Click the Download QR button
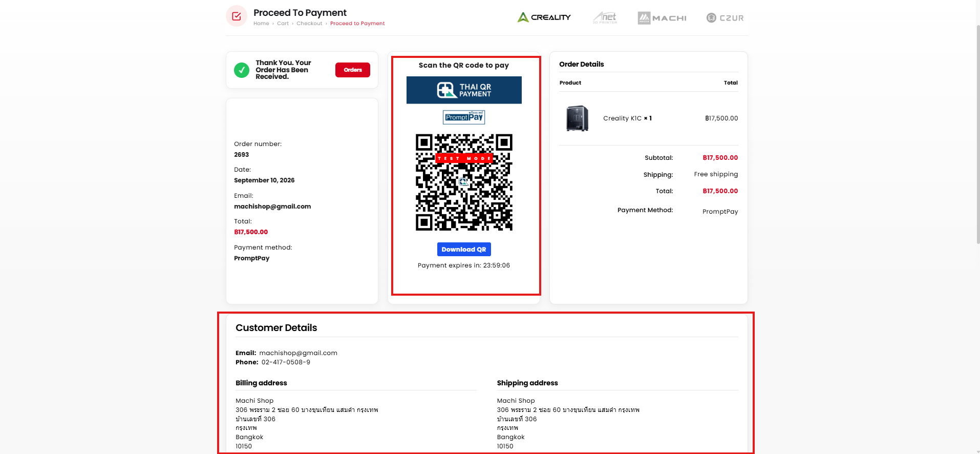980x454 pixels. point(464,250)
